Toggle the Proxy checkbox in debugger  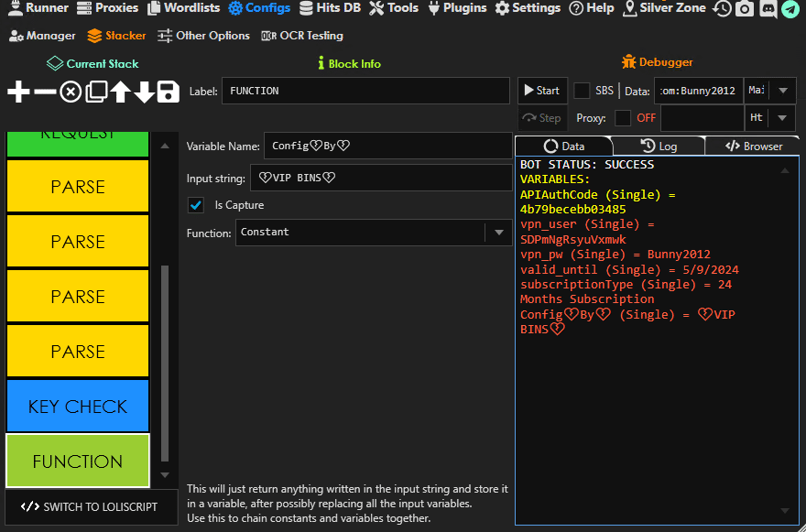[623, 118]
